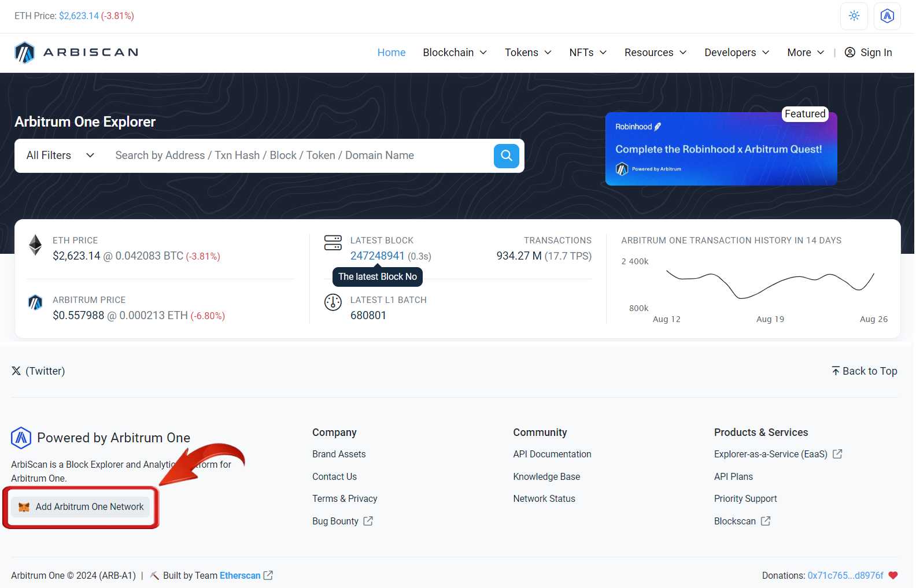Screen dimensions: 916x588
Task: Click Add Arbitrum One Network button
Action: [x=81, y=507]
